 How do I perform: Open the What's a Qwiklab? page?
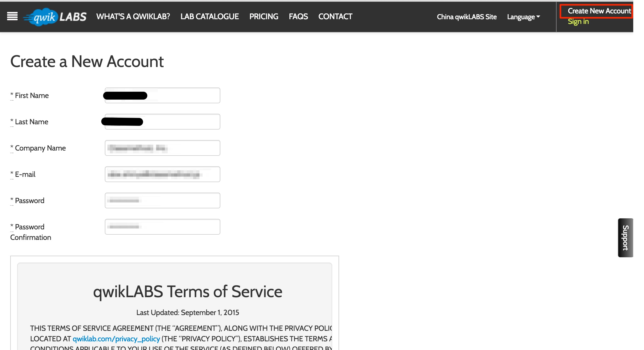(133, 17)
